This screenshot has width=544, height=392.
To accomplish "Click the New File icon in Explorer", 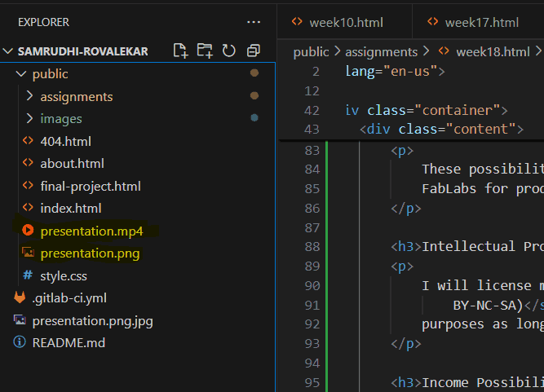I will pos(180,51).
